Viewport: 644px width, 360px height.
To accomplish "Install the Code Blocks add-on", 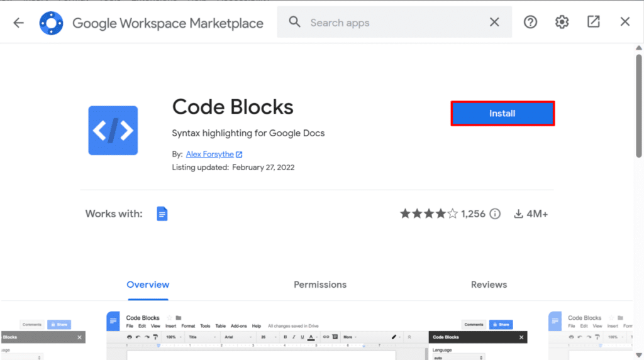I will [502, 113].
